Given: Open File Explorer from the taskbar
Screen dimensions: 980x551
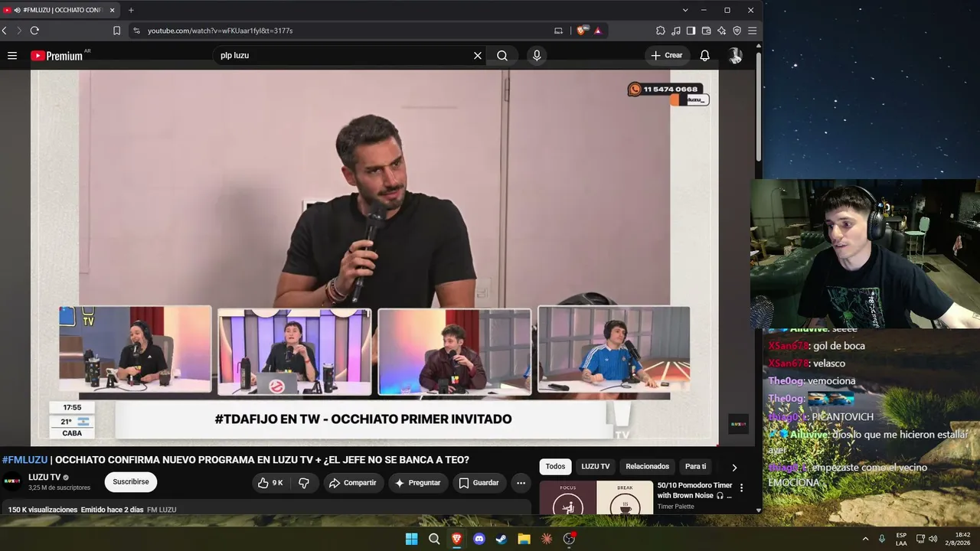Looking at the screenshot, I should [524, 539].
